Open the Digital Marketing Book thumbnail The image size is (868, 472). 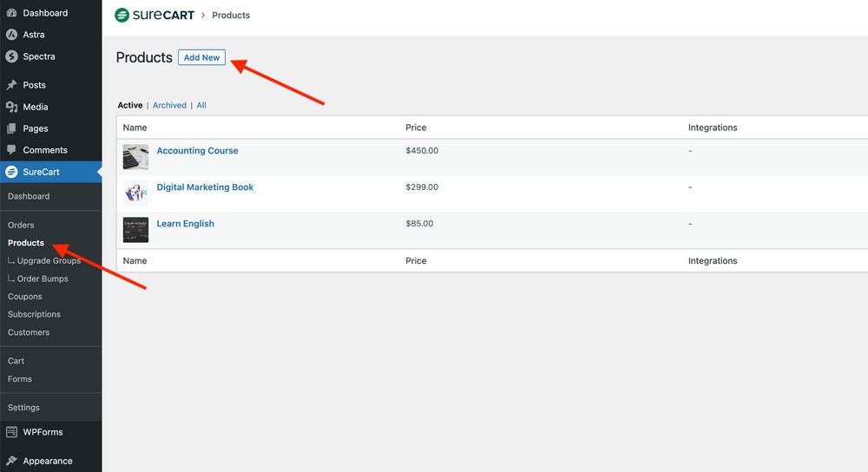point(135,193)
